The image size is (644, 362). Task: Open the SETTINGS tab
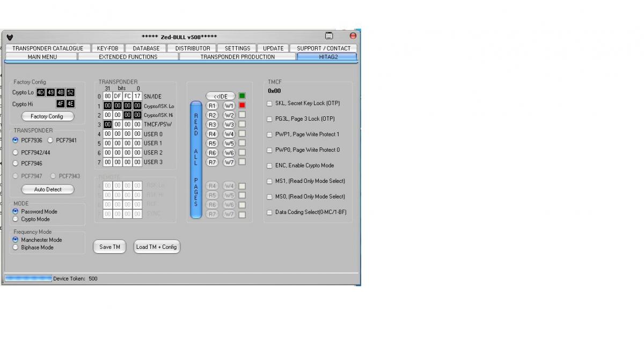[x=237, y=48]
